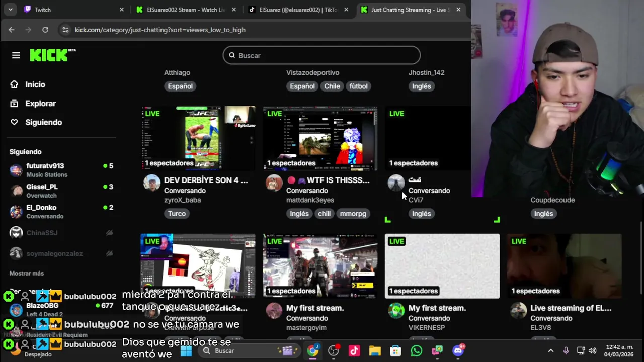The height and width of the screenshot is (362, 644).
Task: Click the kick.com address bar URL
Action: click(x=160, y=30)
